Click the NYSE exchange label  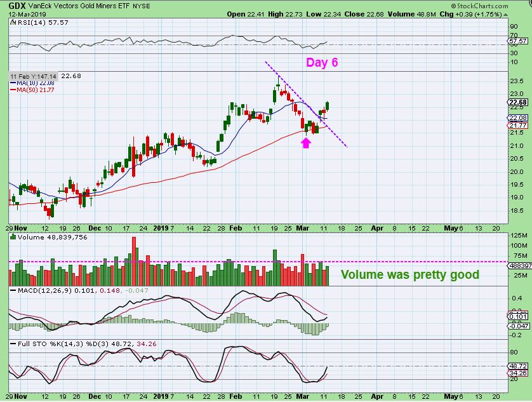[141, 6]
